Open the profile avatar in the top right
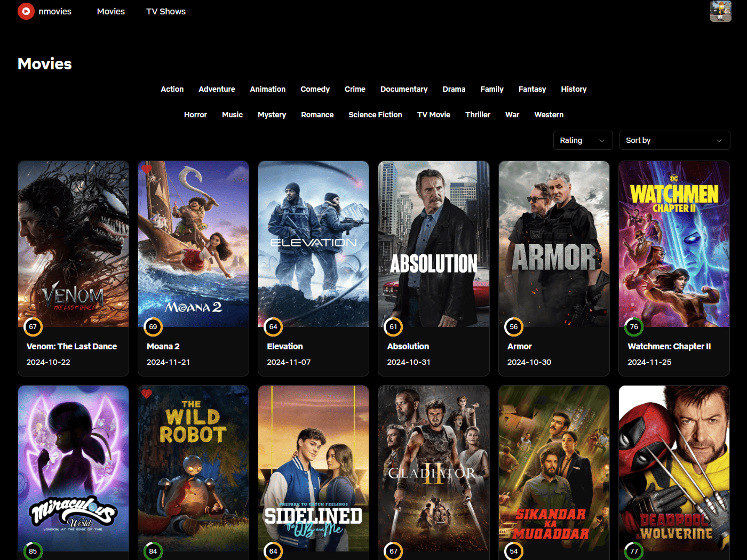This screenshot has width=747, height=560. (720, 11)
